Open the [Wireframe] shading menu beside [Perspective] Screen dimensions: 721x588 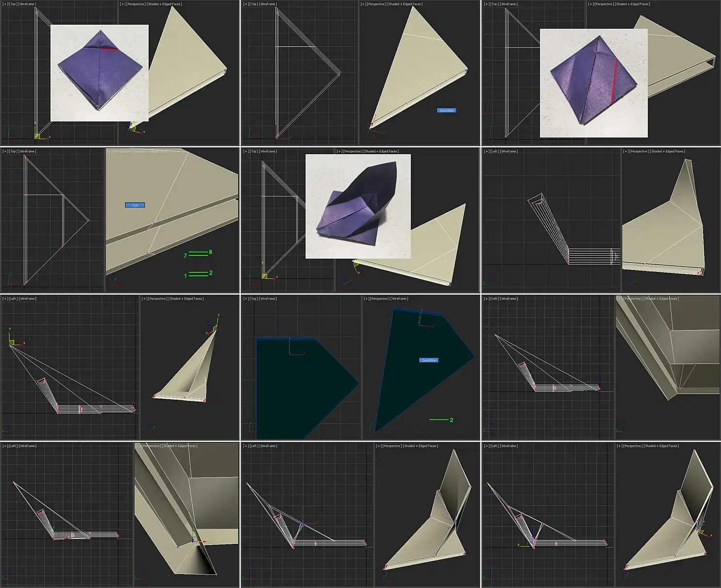coord(399,299)
